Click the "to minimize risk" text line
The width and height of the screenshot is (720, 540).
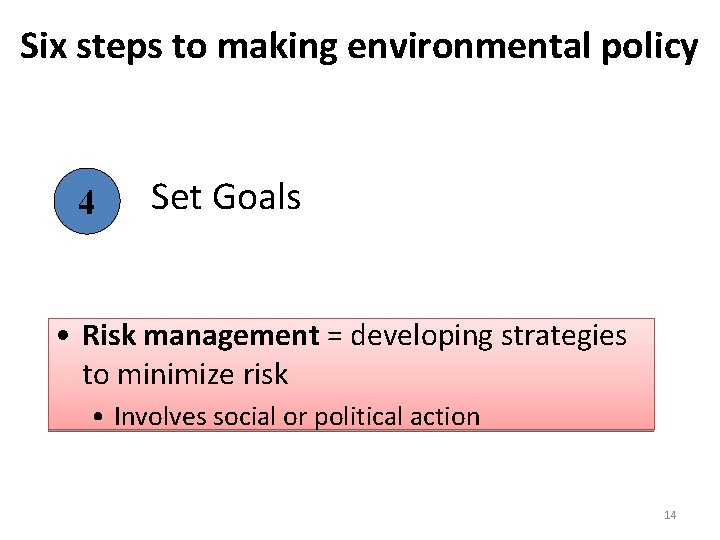coord(185,375)
